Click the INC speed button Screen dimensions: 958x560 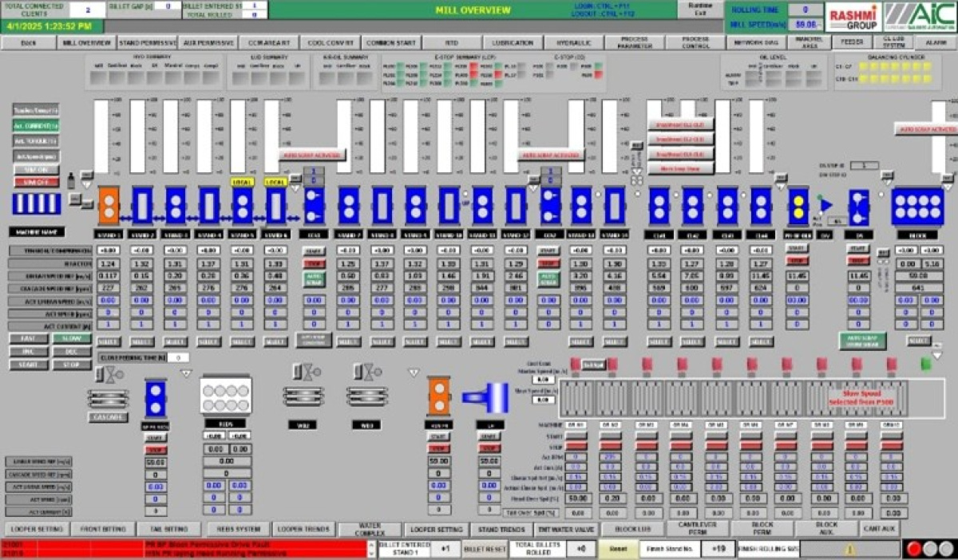pos(30,351)
